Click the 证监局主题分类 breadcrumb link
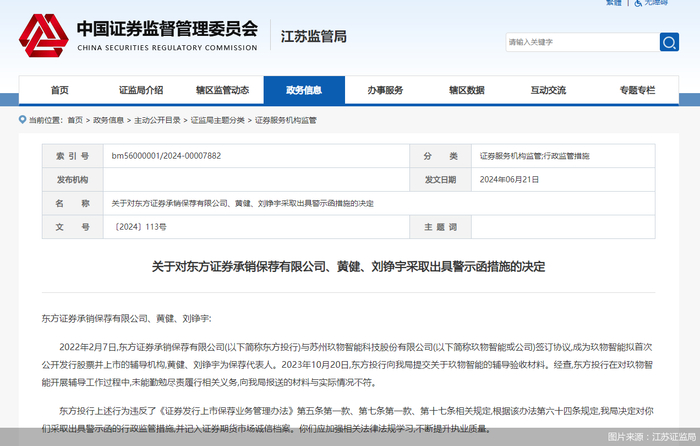This screenshot has width=700, height=446. pyautogui.click(x=217, y=120)
